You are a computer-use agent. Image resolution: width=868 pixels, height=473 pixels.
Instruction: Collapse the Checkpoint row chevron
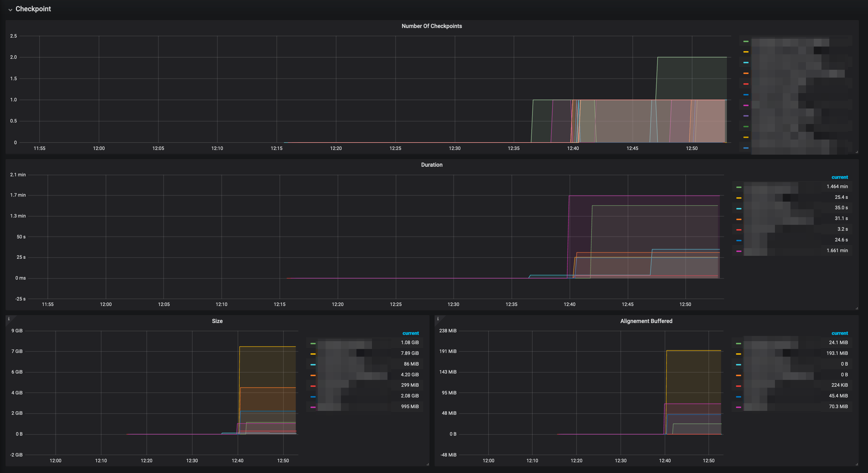[10, 10]
